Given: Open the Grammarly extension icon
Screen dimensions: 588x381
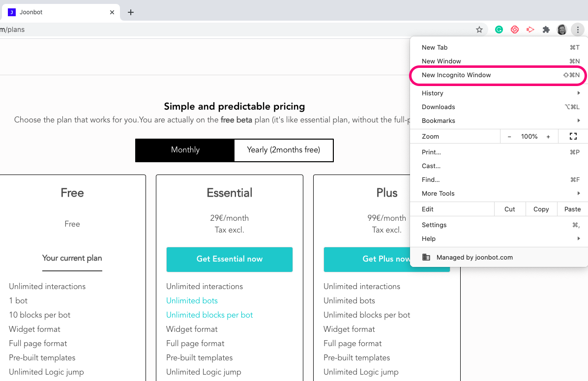Looking at the screenshot, I should pyautogui.click(x=499, y=29).
